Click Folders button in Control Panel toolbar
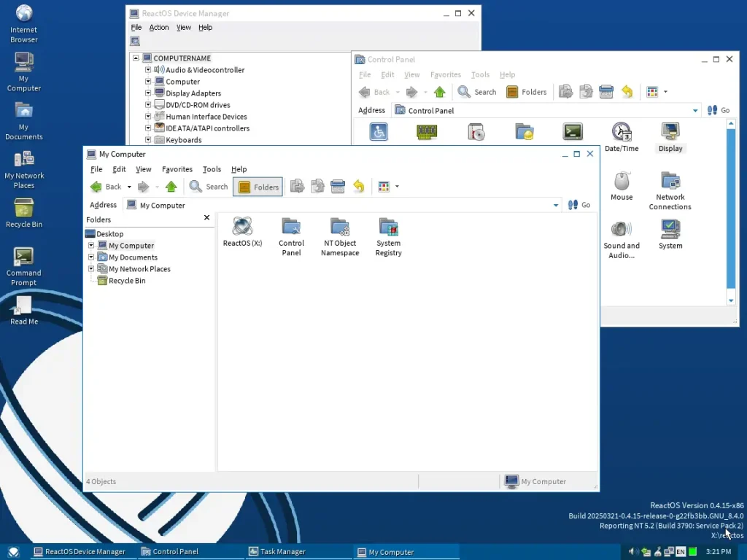The image size is (747, 560). [x=527, y=92]
